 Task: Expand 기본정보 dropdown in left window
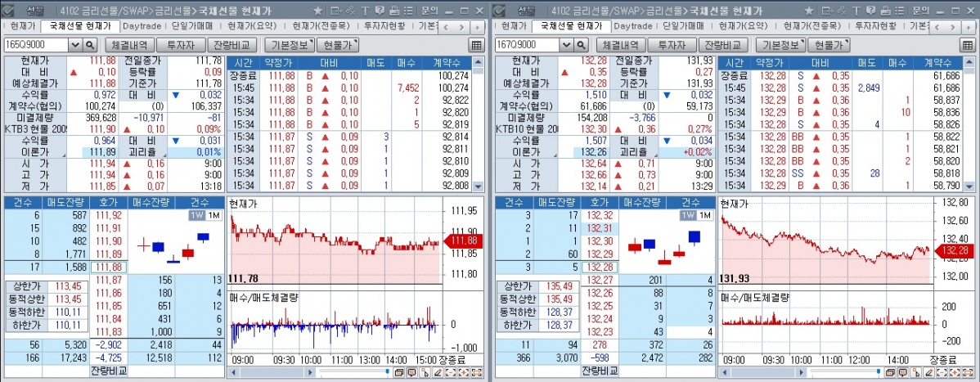pos(290,45)
